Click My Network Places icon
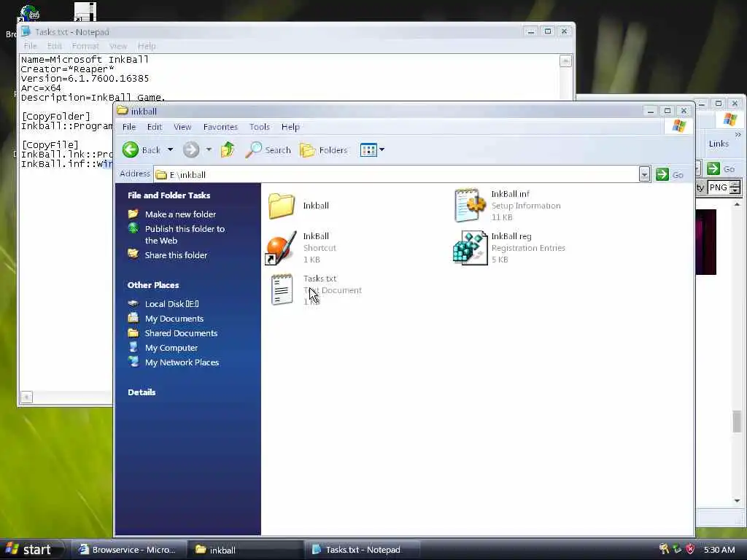The height and width of the screenshot is (560, 747). (133, 362)
